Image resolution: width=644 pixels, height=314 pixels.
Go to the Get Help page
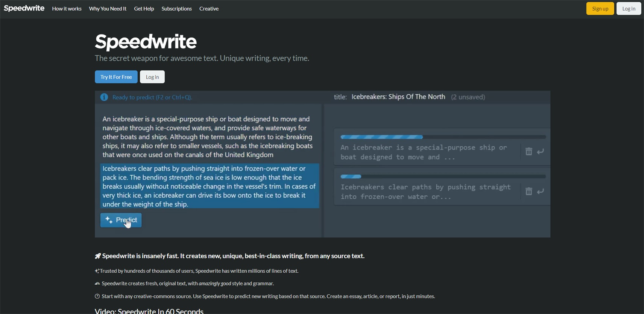click(144, 9)
